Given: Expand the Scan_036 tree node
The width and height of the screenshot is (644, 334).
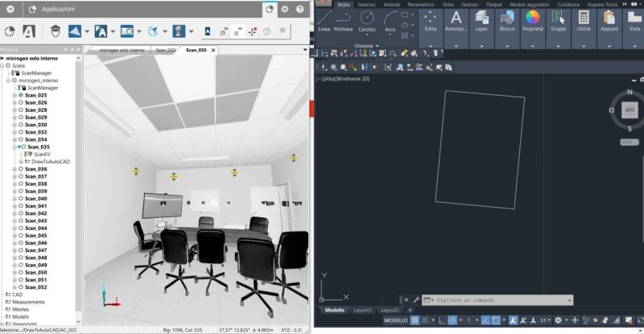Looking at the screenshot, I should point(14,169).
